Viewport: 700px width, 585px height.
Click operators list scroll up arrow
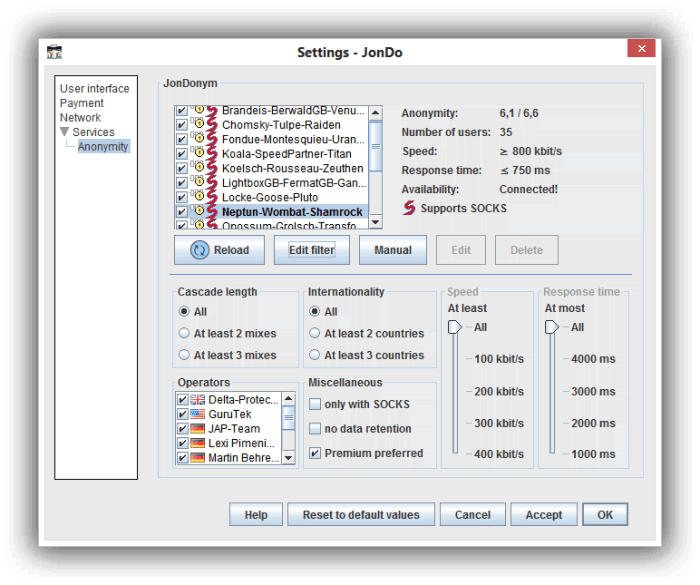coord(288,398)
